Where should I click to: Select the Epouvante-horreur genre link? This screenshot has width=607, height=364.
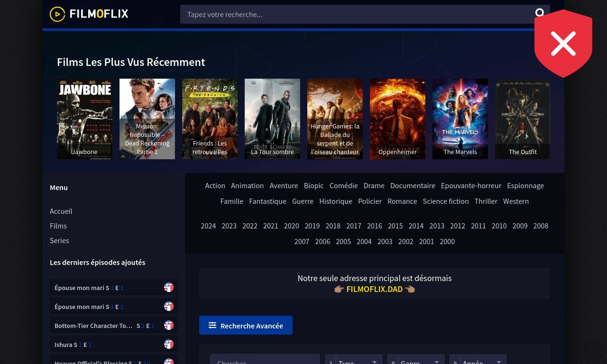pyautogui.click(x=471, y=185)
